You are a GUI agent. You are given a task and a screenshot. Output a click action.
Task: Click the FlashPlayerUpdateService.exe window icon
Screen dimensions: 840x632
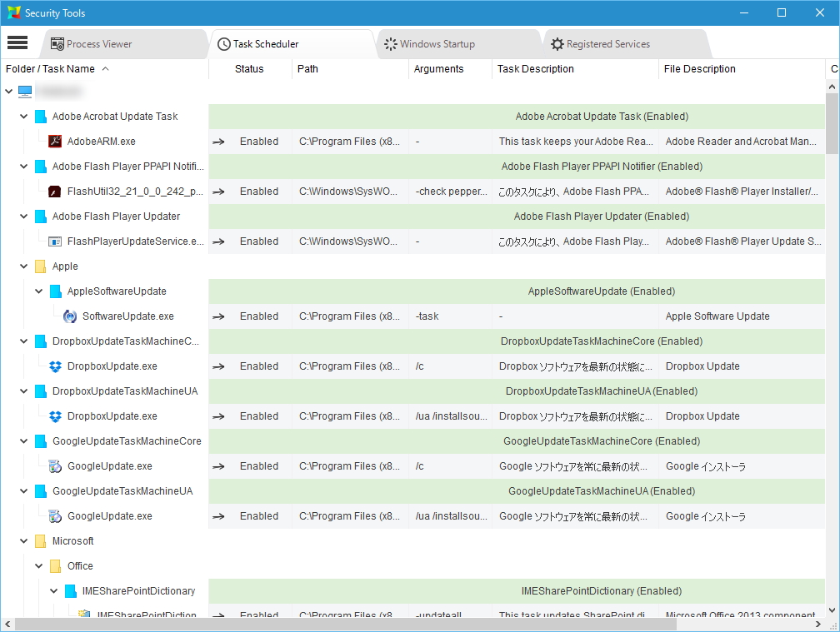[x=55, y=241]
